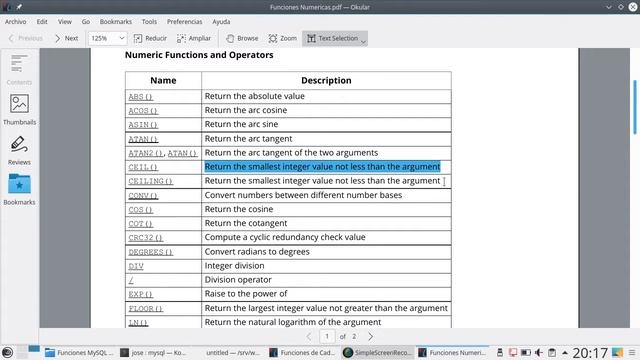Go to the Previous page button

coord(26,38)
